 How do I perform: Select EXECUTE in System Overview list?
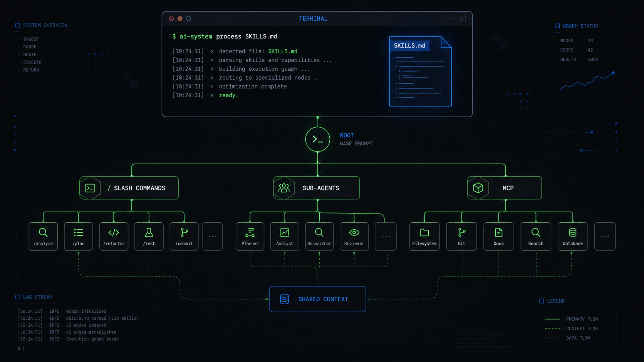tap(32, 62)
